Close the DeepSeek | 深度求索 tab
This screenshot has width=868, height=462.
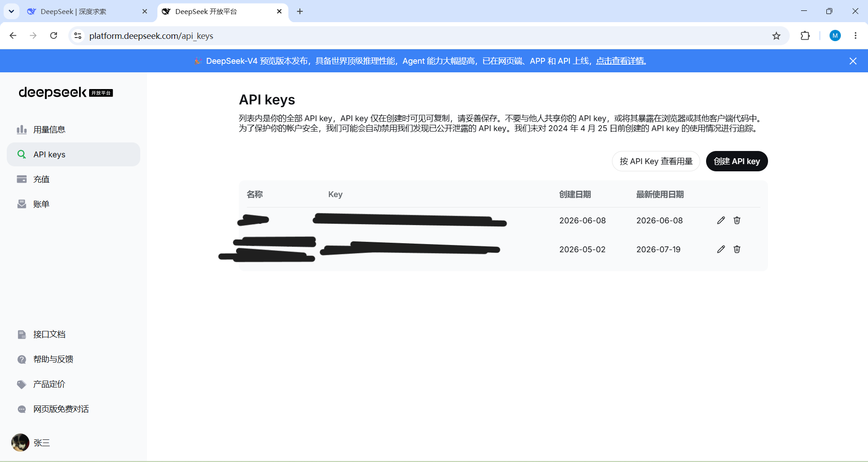coord(145,11)
